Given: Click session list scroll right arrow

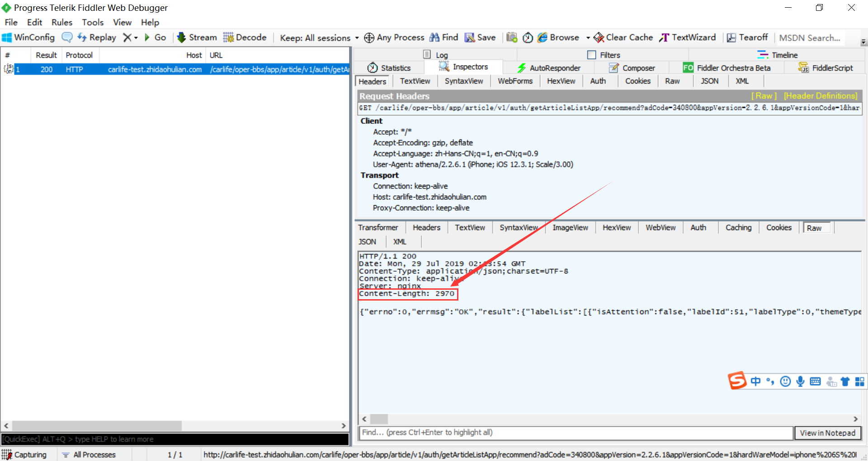Looking at the screenshot, I should pos(344,426).
